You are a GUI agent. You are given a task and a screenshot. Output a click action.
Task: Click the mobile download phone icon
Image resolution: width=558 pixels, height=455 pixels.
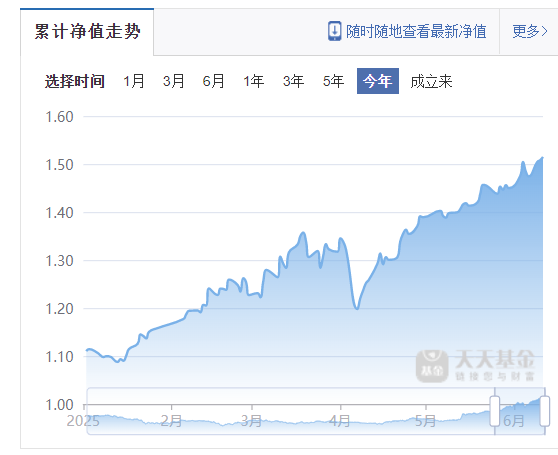pos(334,31)
